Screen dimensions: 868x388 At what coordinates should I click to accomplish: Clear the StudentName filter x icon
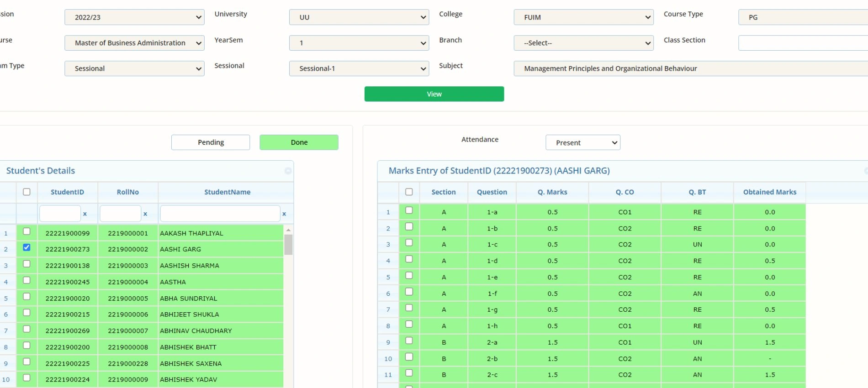pos(284,214)
